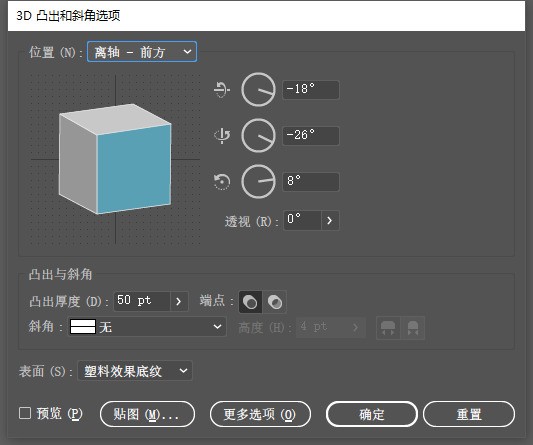Click the 贴图 button
533x445 pixels.
147,414
